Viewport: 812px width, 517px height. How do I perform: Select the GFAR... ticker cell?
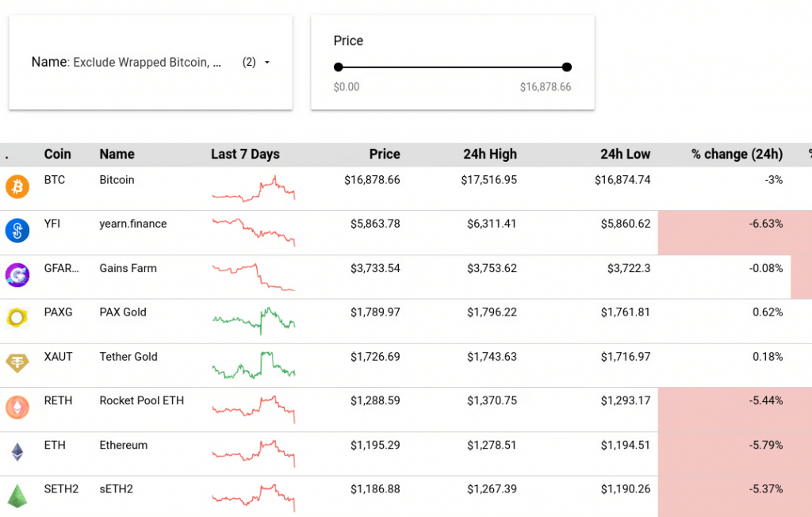pyautogui.click(x=61, y=268)
